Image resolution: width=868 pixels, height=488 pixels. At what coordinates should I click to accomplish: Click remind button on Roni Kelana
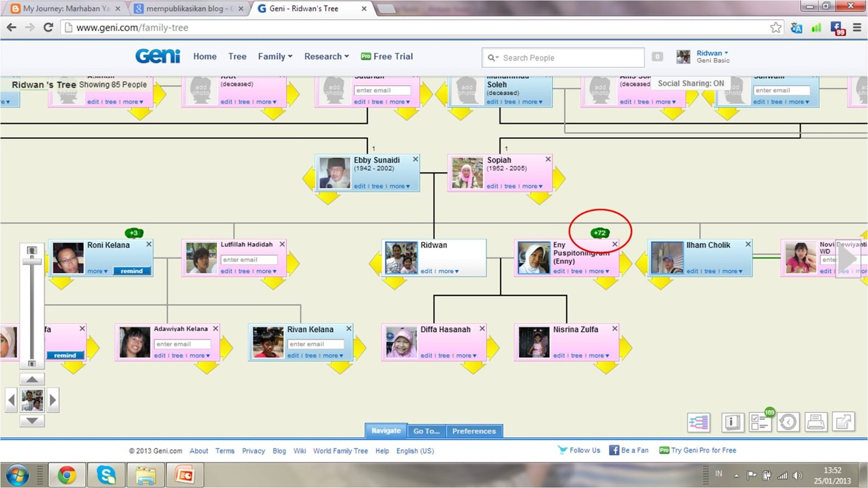coord(132,271)
